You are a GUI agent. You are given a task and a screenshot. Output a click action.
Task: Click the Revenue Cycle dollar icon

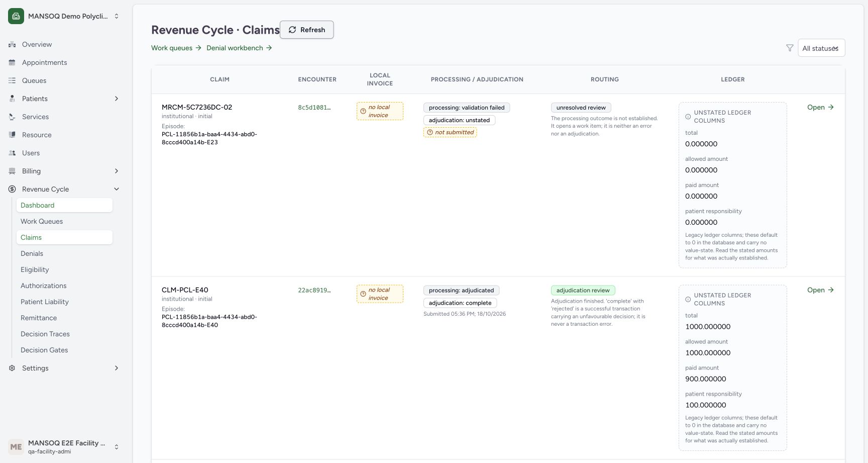point(12,189)
